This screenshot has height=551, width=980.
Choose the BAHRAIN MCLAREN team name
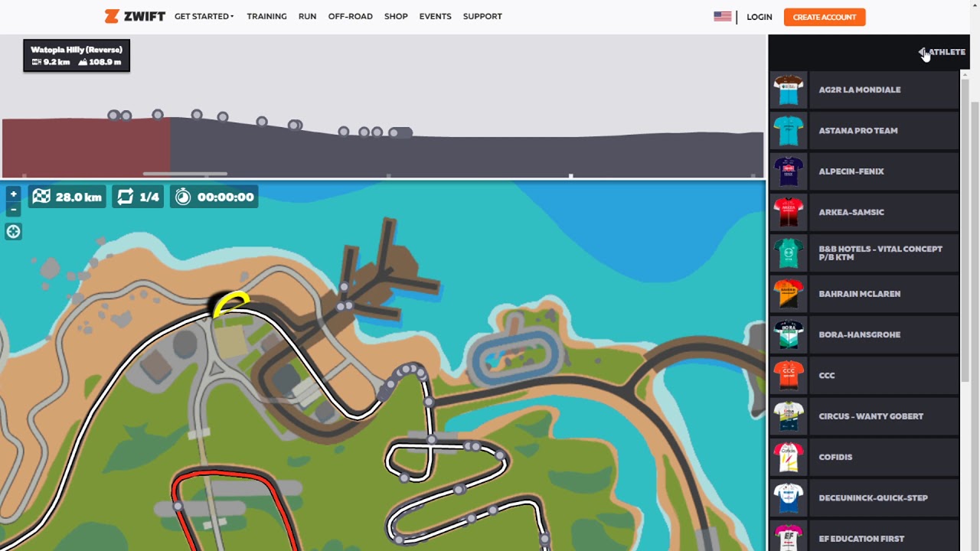point(859,294)
